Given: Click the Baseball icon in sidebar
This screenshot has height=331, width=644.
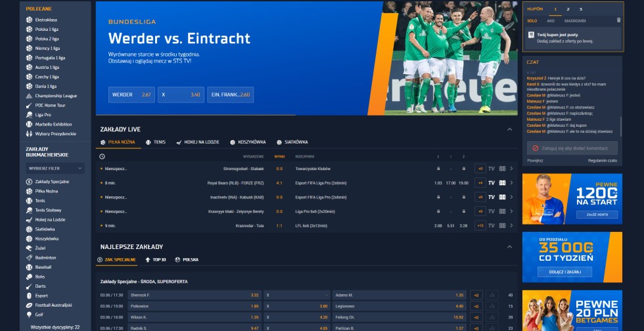Looking at the screenshot, I should click(x=29, y=267).
